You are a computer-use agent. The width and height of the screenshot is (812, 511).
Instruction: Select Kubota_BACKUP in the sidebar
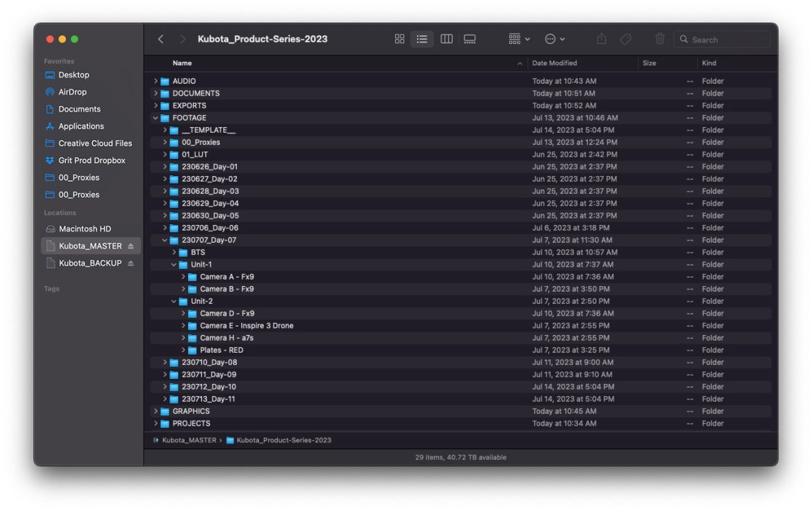pyautogui.click(x=90, y=263)
